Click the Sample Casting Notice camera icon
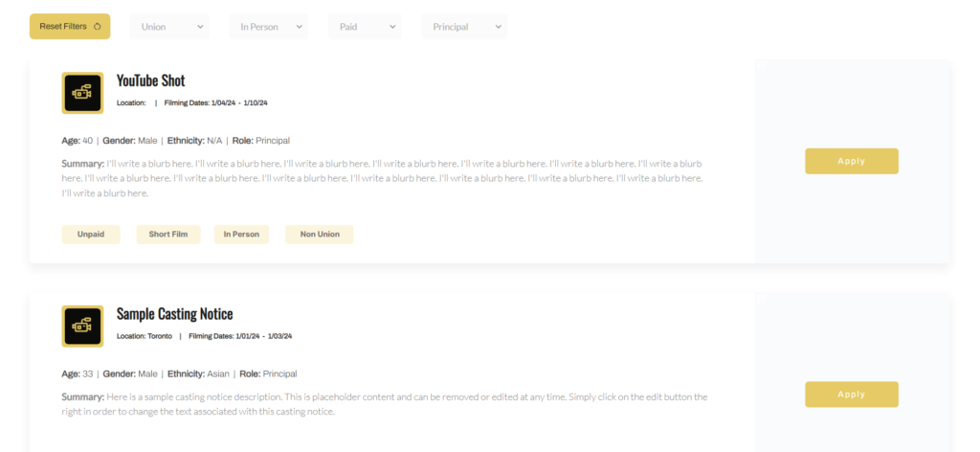 82,326
